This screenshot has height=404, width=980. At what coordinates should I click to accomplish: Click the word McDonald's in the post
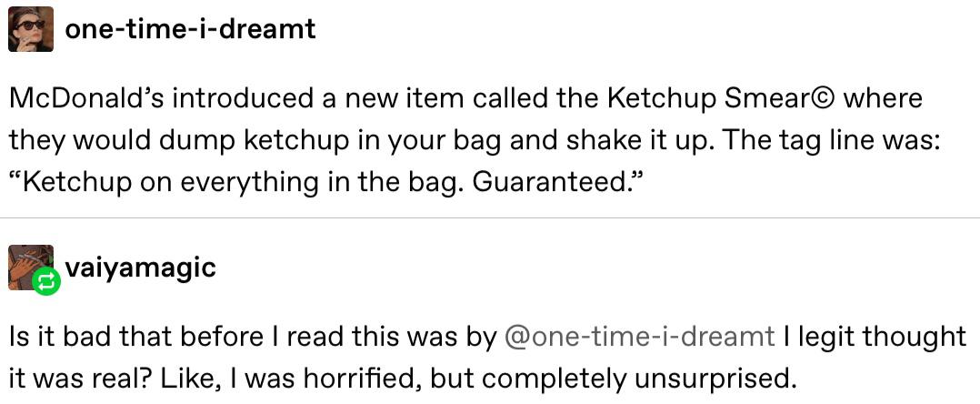pos(87,99)
